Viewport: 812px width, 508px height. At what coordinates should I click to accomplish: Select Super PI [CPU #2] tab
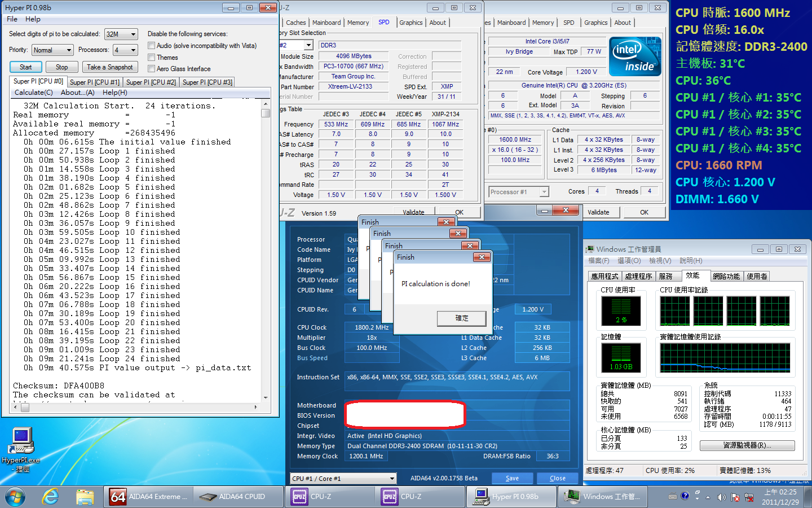coord(151,82)
